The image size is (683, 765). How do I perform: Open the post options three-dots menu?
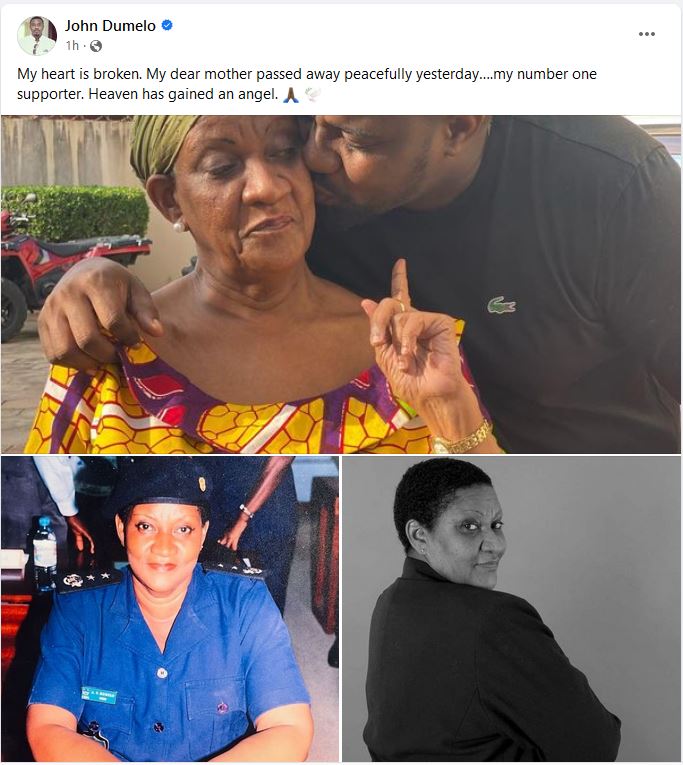pyautogui.click(x=646, y=34)
